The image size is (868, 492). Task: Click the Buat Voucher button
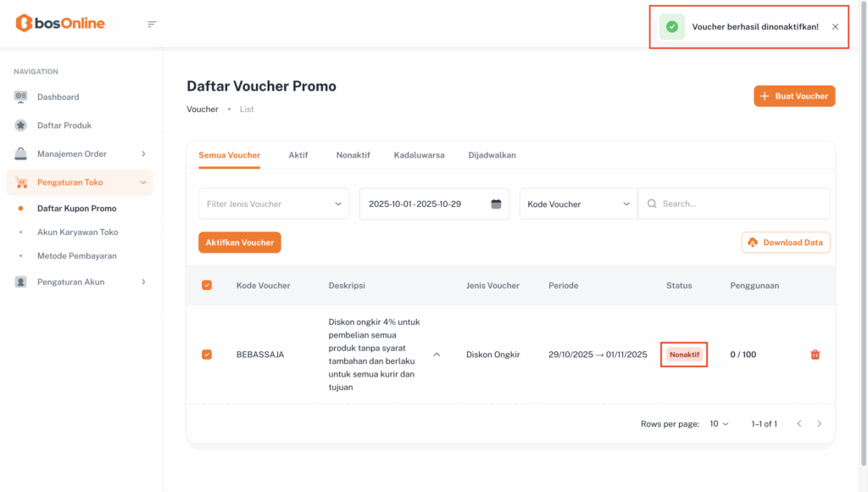coord(794,96)
